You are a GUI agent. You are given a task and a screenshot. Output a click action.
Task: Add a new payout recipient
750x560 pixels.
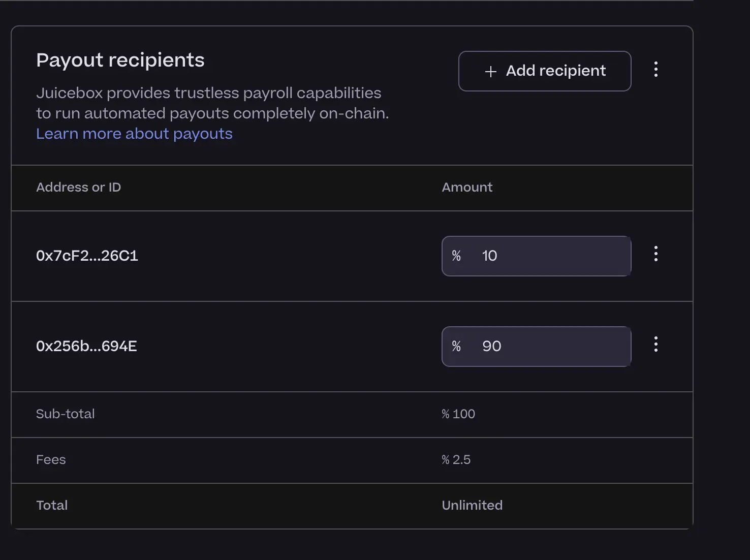pos(544,71)
